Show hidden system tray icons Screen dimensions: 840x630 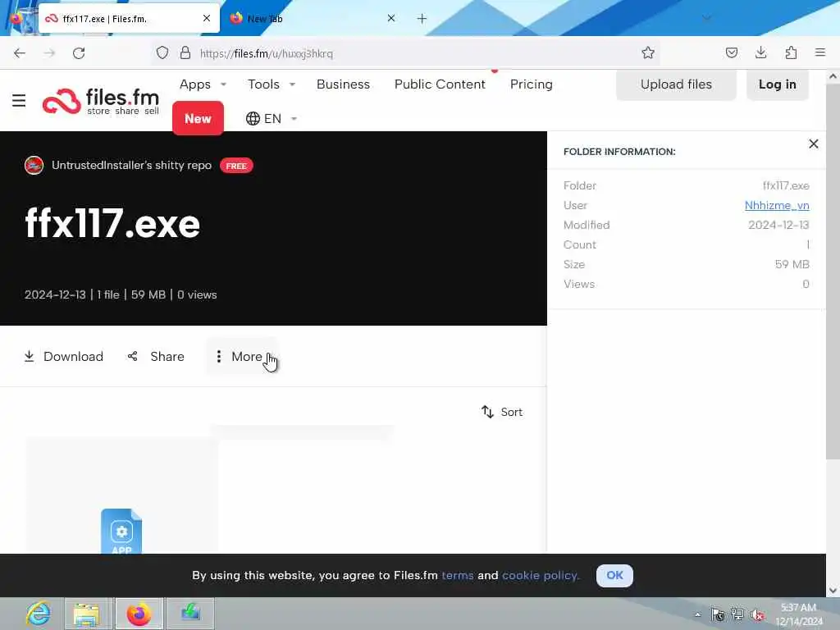pyautogui.click(x=697, y=614)
